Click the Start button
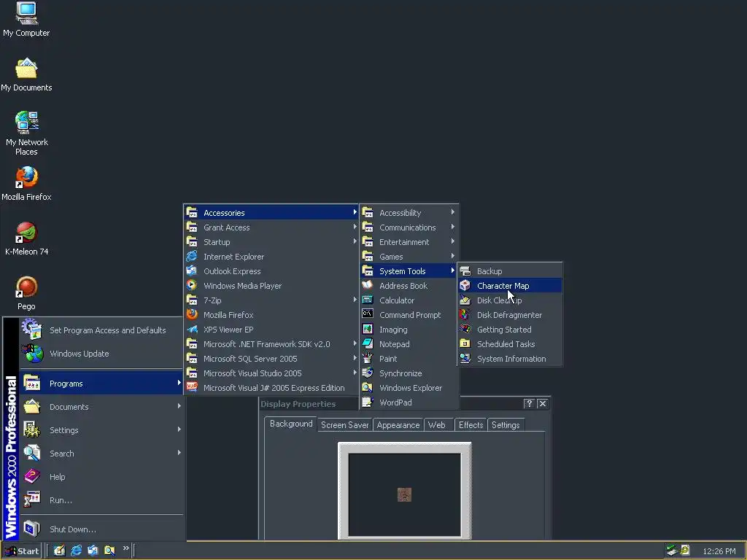This screenshot has height=560, width=747. [22, 551]
